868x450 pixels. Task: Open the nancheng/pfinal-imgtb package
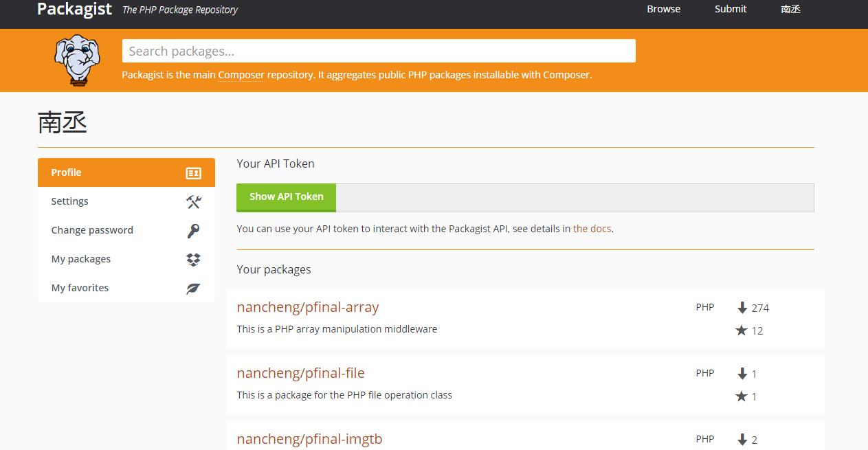point(309,439)
